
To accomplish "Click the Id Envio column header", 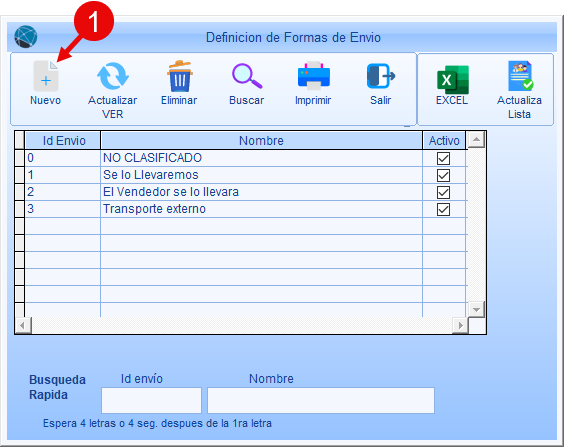I will [63, 141].
